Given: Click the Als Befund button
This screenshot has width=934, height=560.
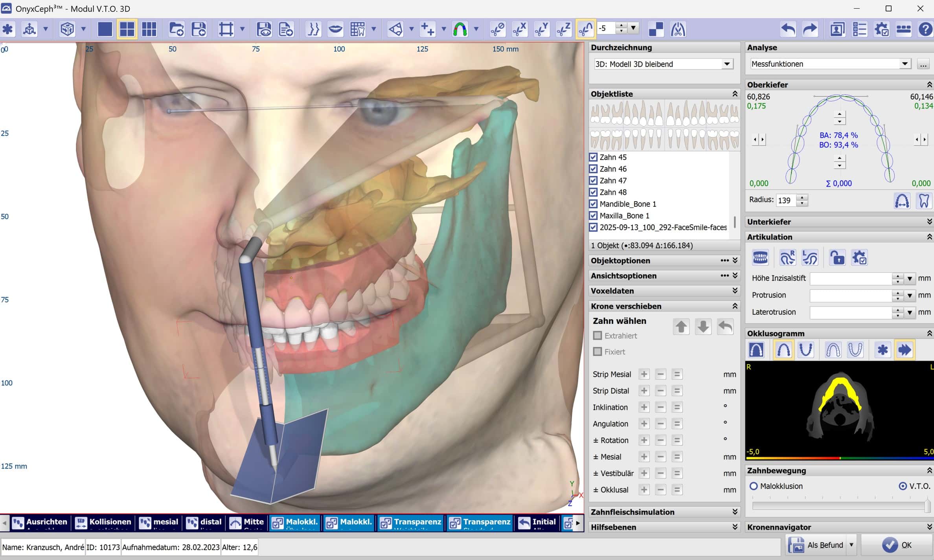Looking at the screenshot, I should tap(817, 545).
